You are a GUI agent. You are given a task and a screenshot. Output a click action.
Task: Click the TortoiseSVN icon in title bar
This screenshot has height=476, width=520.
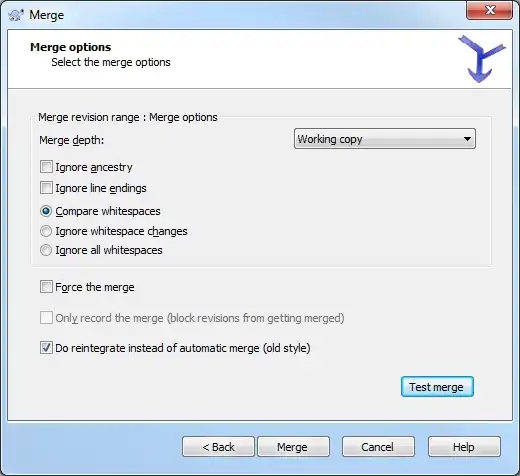pos(16,15)
